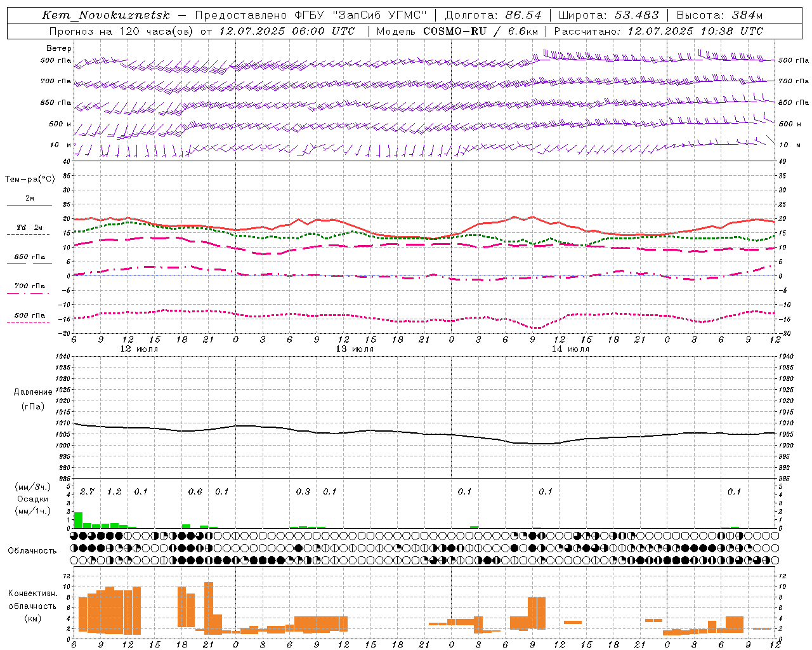Image resolution: width=812 pixels, height=650 pixels.
Task: Click the Осадки panel label
Action: [32, 499]
